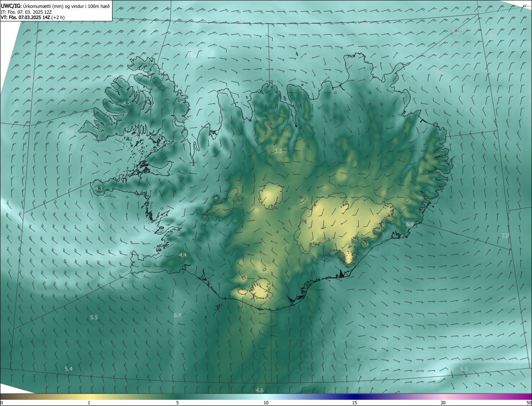532x406 pixels.
Task: Click the 6.9 value in the lower-right ocean
Action: tap(464, 369)
